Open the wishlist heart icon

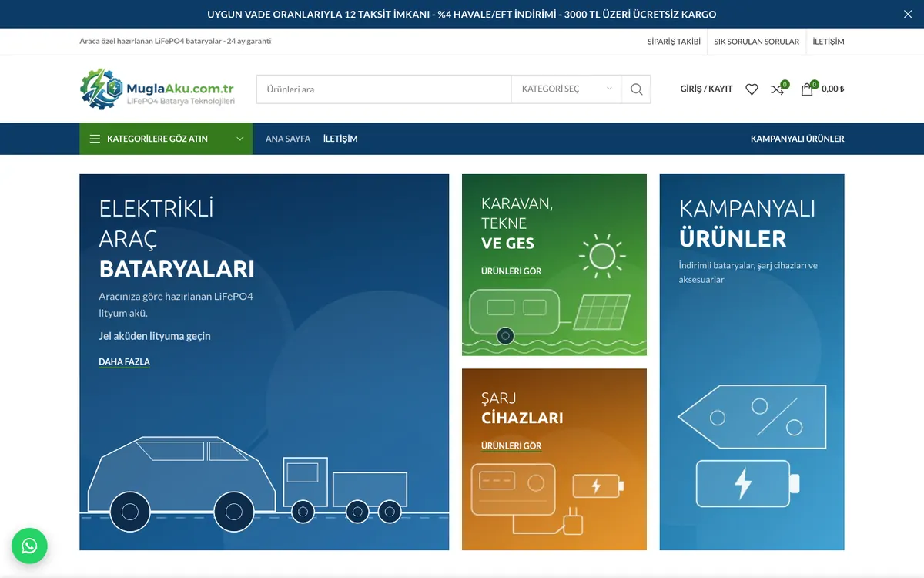[x=752, y=89]
